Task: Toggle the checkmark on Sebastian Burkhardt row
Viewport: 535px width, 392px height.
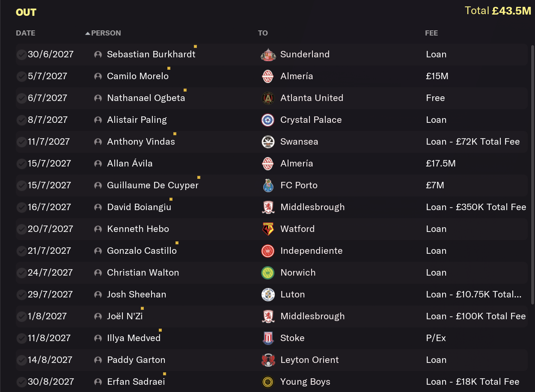Action: (x=21, y=54)
